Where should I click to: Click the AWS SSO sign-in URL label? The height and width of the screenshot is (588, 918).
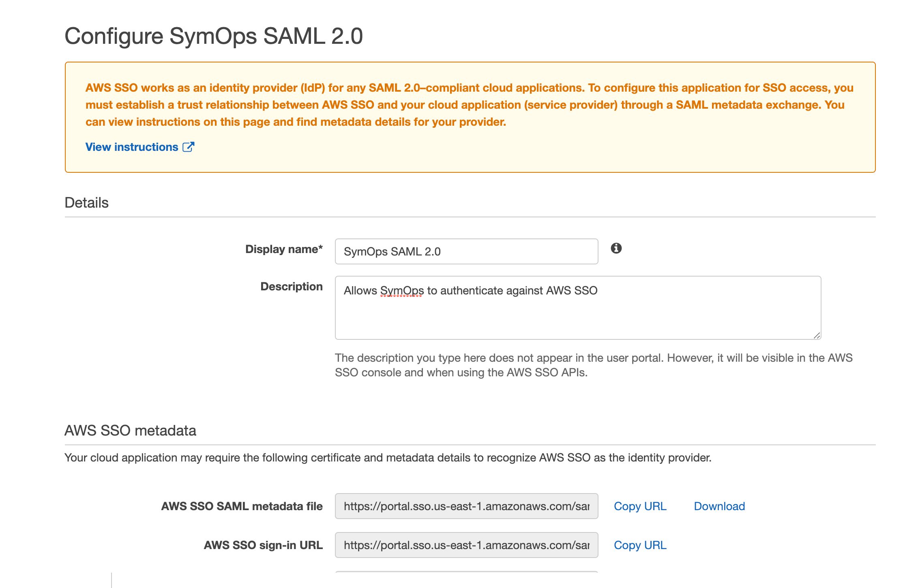(263, 545)
